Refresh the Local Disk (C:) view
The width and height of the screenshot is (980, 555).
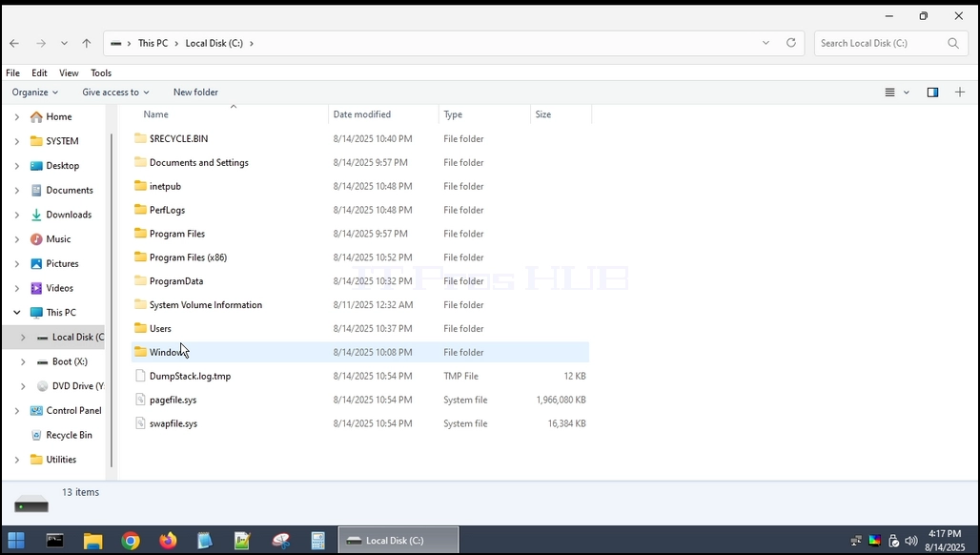(x=790, y=43)
